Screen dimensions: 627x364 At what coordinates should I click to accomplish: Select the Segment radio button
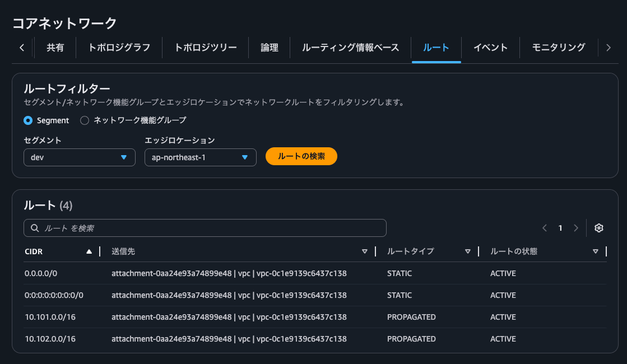click(28, 120)
